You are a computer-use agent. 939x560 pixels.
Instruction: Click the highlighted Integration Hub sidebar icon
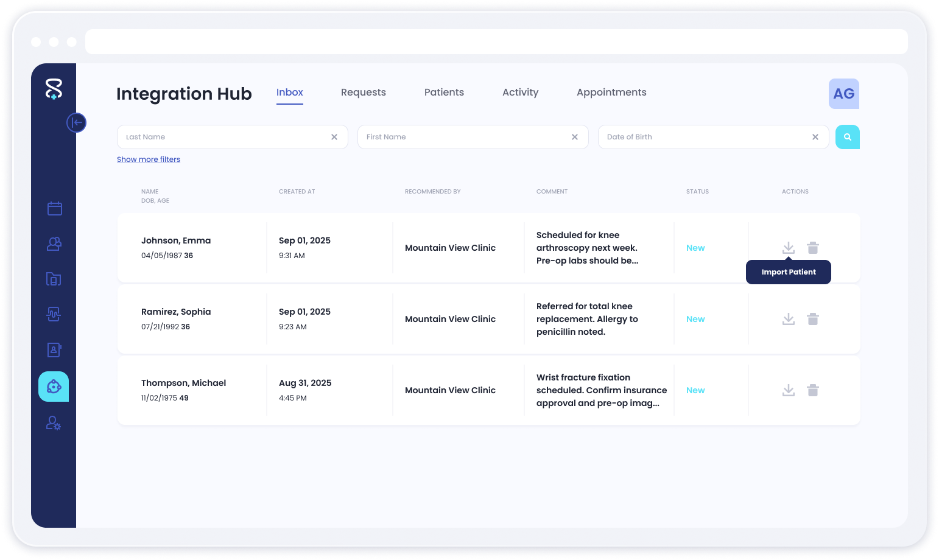tap(54, 387)
